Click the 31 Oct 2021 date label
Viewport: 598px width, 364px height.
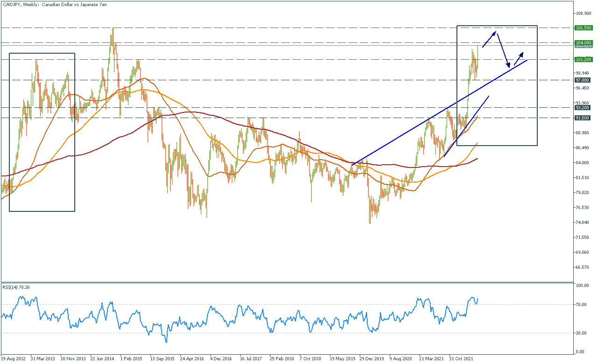coord(461,359)
